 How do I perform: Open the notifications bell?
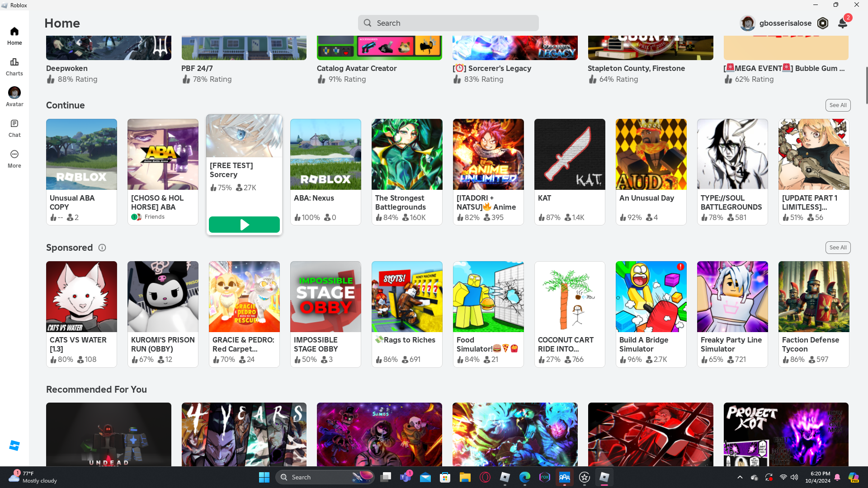coord(843,23)
